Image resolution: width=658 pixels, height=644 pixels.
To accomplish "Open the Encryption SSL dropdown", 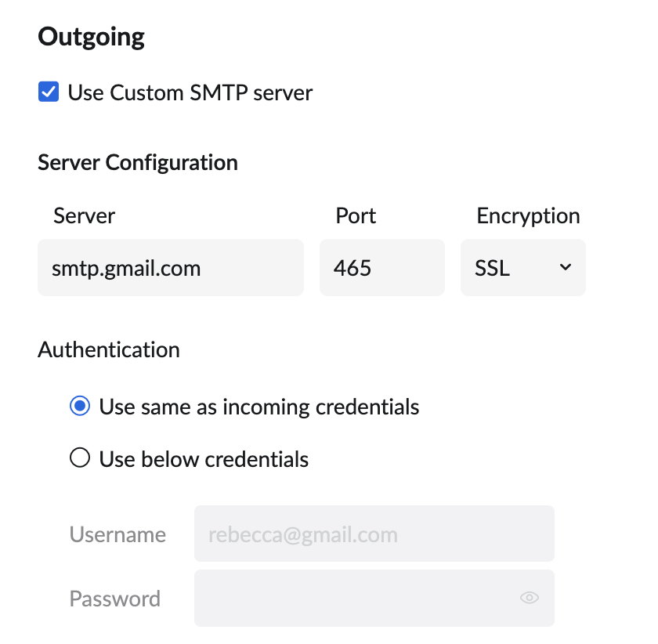I will click(x=522, y=268).
